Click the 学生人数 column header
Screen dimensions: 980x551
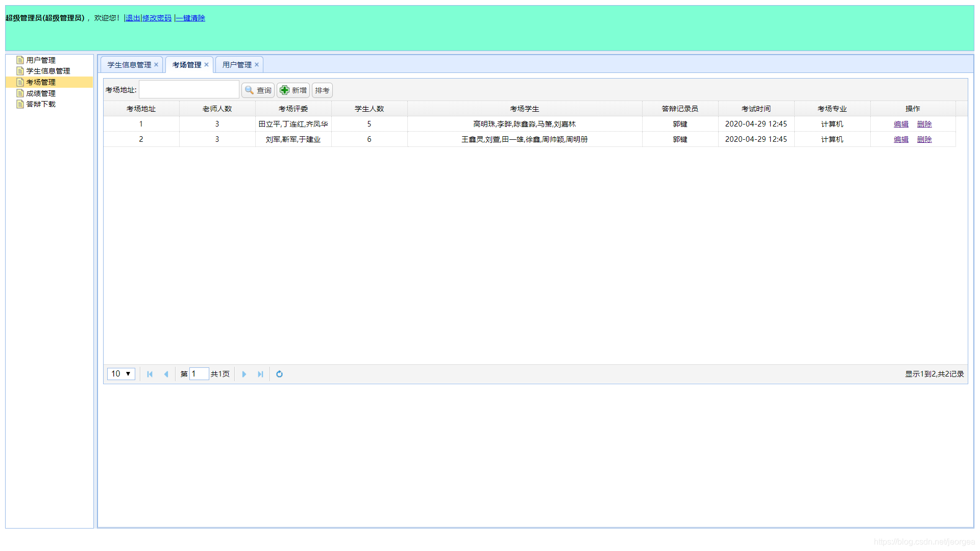click(369, 109)
